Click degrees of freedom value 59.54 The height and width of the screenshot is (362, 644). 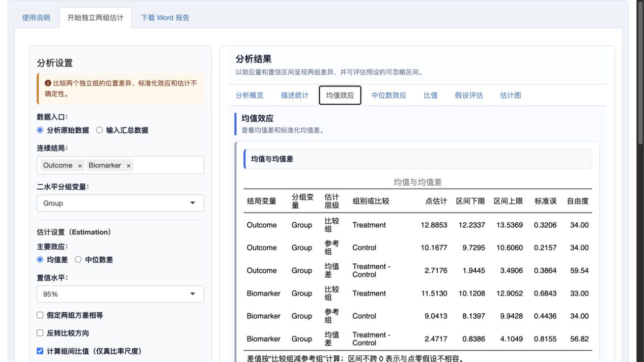(x=579, y=270)
